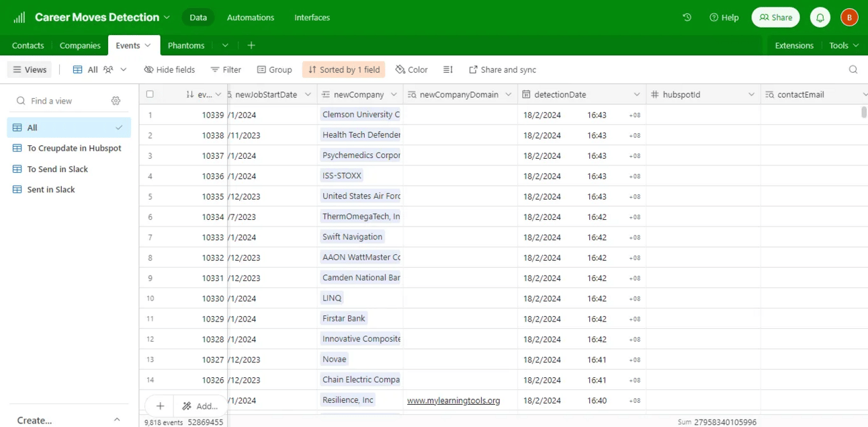
Task: Click the Sum summary under hubspotId
Action: tap(717, 422)
